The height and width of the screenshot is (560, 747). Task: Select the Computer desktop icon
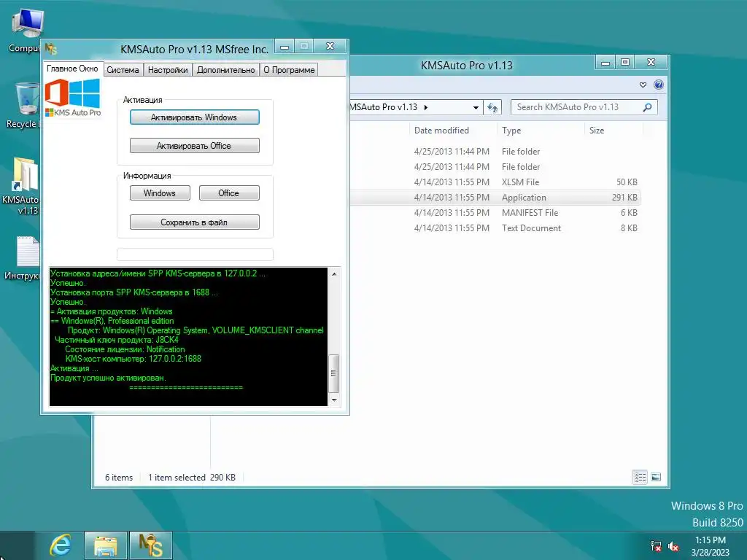pyautogui.click(x=26, y=31)
